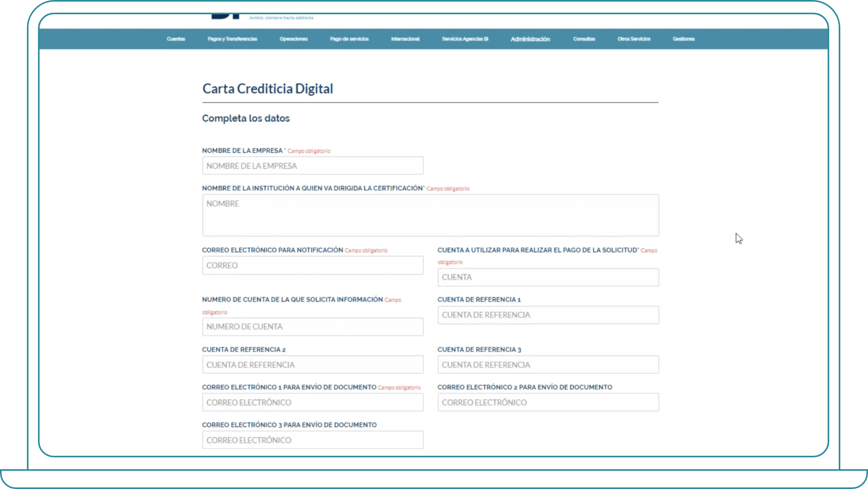This screenshot has height=489, width=868.
Task: Open Pago de servicios menu
Action: 349,39
